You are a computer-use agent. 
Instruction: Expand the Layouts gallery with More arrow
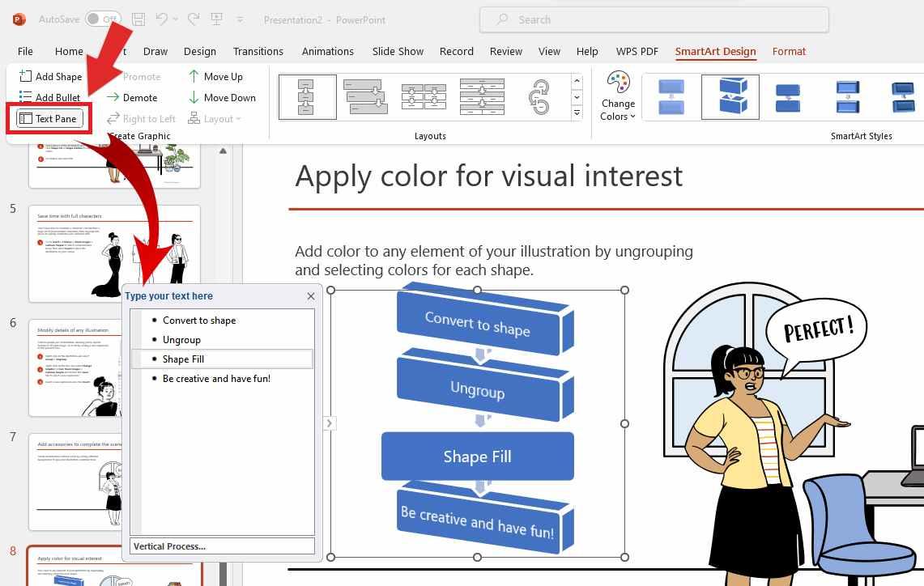577,111
